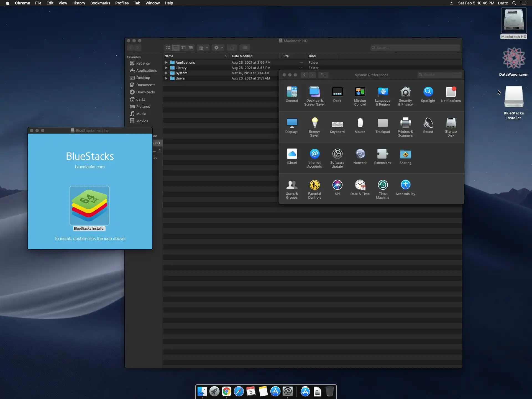
Task: Open the Sharing preference pane
Action: 405,157
